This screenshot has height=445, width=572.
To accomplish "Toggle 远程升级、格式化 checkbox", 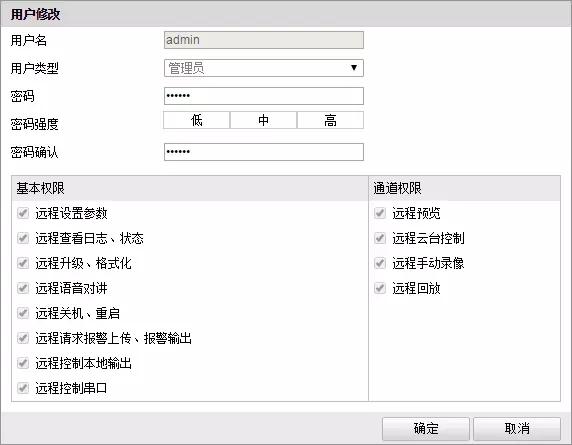I will point(23,263).
